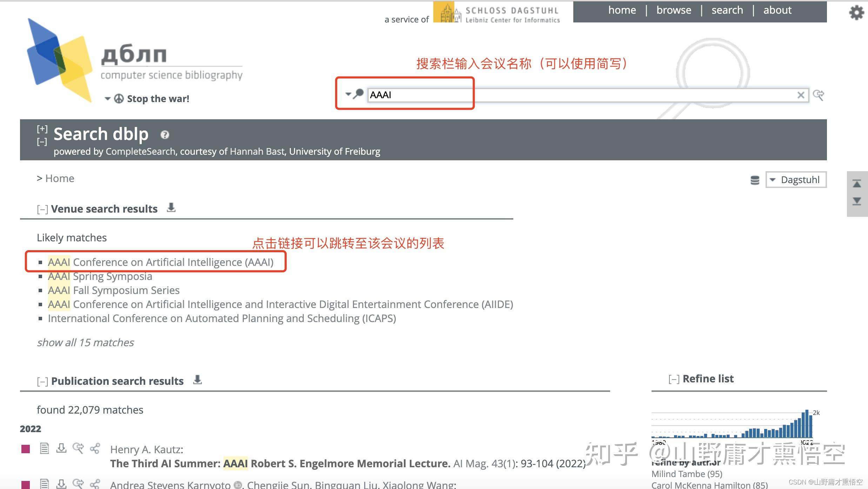The image size is (868, 489).
Task: Click show all 15 matches
Action: point(86,342)
